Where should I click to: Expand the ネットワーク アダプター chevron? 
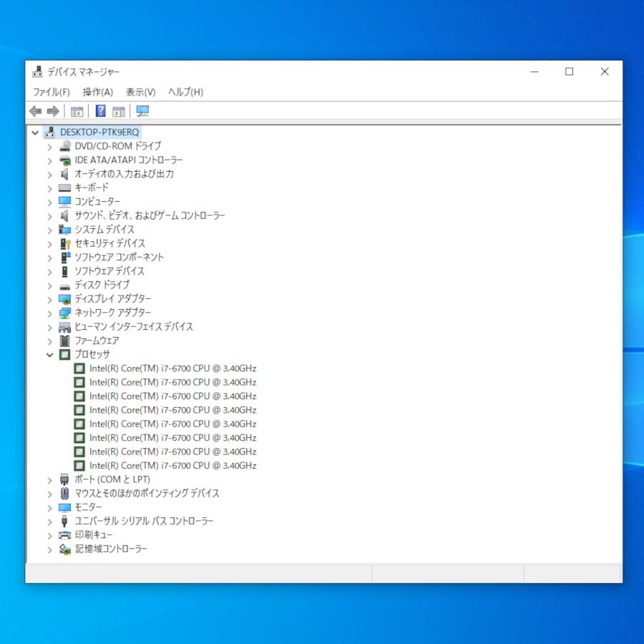[49, 314]
